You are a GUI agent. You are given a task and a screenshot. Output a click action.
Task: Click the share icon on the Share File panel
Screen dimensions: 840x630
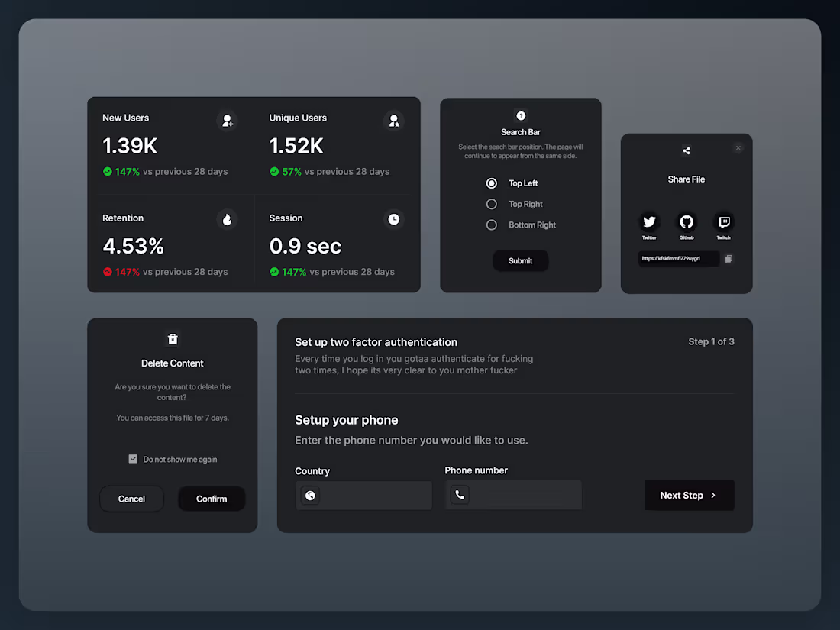[686, 150]
